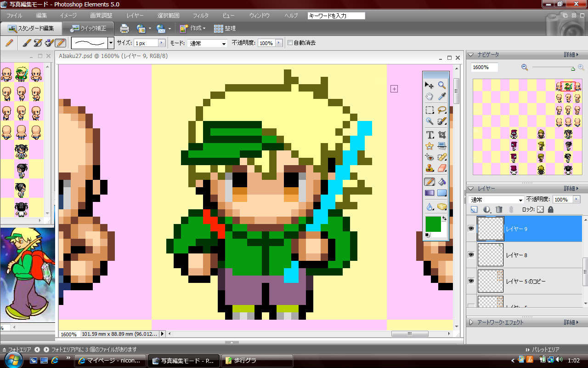
Task: Select the Eraser tool
Action: (x=442, y=168)
